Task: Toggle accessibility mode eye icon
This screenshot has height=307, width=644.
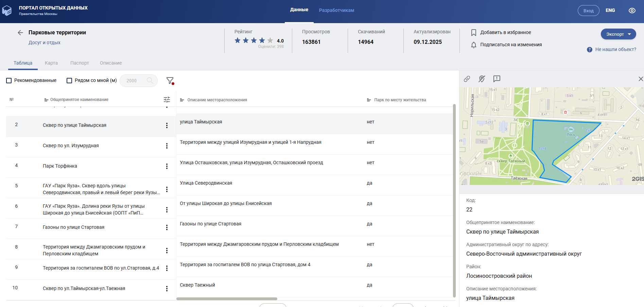Action: coord(632,11)
